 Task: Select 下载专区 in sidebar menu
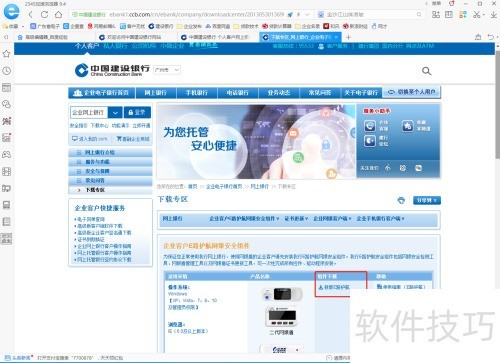[110, 190]
